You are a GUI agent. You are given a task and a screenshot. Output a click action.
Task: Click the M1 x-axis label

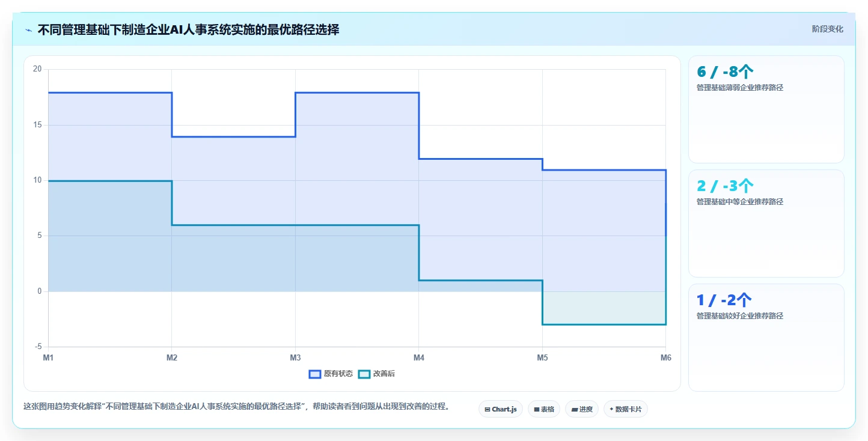point(48,358)
